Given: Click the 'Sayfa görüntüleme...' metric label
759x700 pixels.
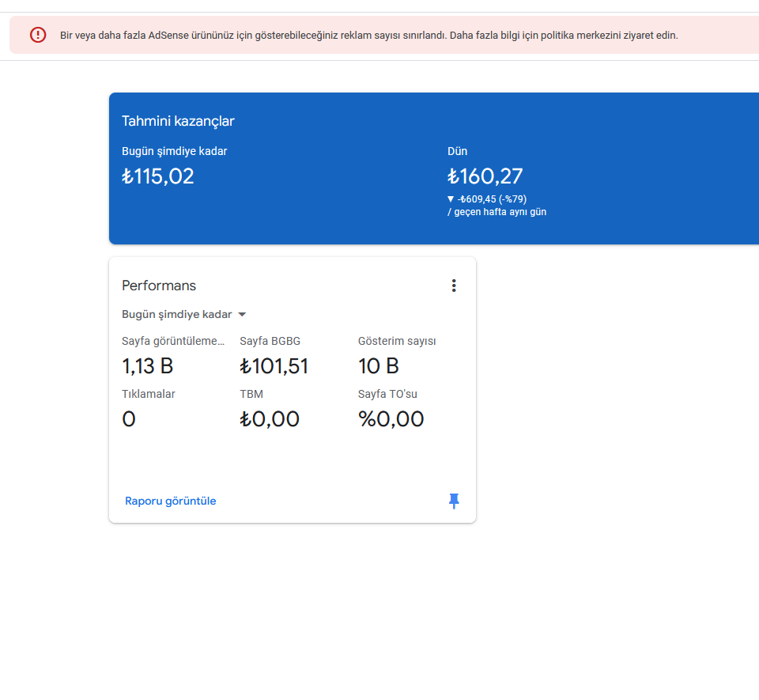Looking at the screenshot, I should [173, 341].
